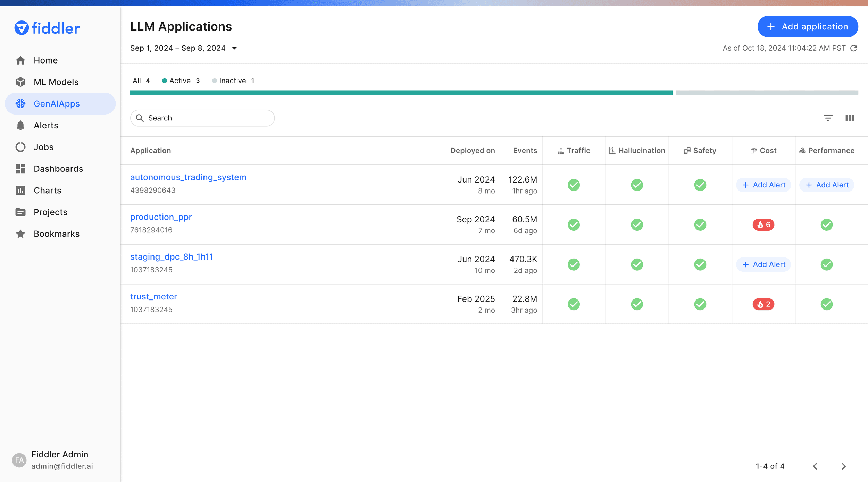Open the column layout icon

[x=850, y=118]
